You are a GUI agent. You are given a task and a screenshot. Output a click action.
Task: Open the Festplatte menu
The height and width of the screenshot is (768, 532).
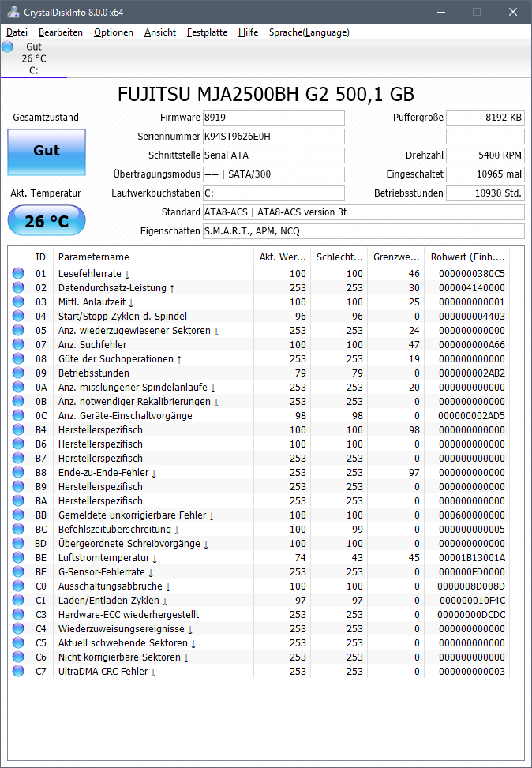tap(208, 32)
